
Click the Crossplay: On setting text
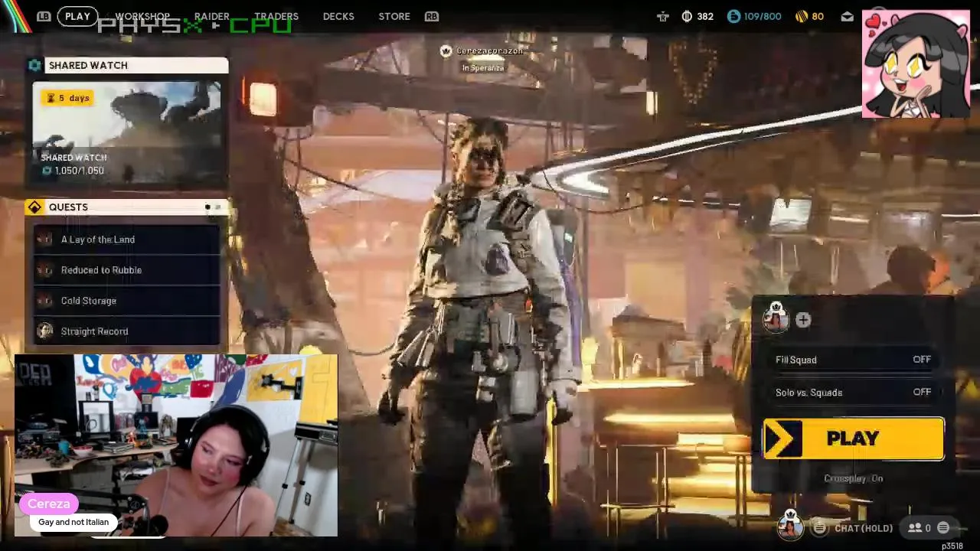[853, 478]
